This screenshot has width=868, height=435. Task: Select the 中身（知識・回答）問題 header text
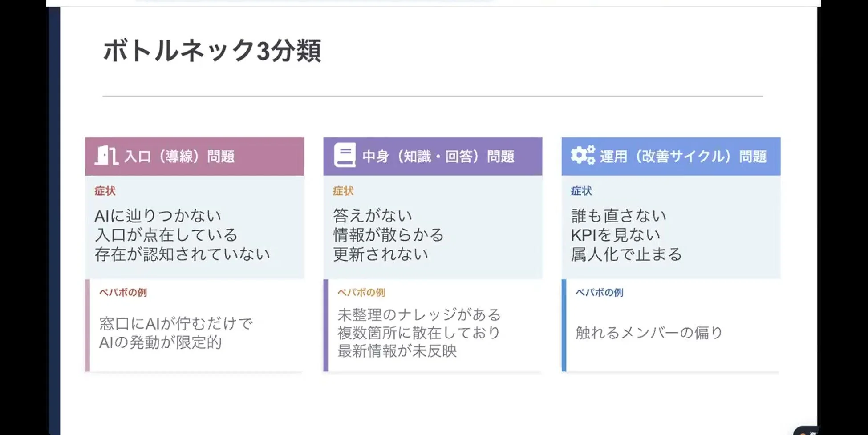438,157
